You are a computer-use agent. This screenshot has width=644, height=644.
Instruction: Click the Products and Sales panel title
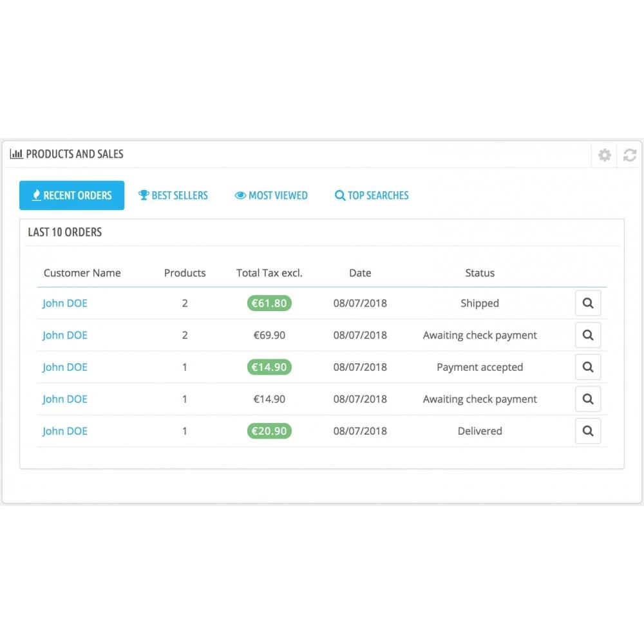[75, 154]
